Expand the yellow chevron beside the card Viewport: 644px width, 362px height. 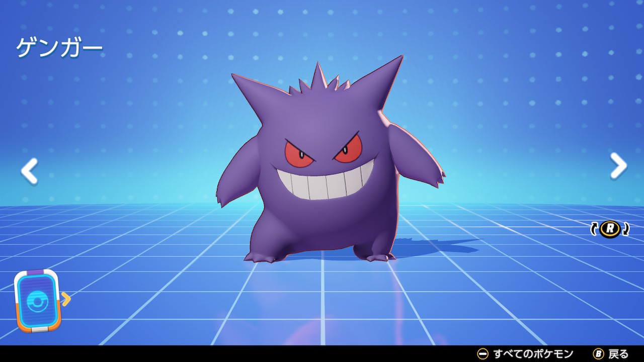pyautogui.click(x=66, y=299)
